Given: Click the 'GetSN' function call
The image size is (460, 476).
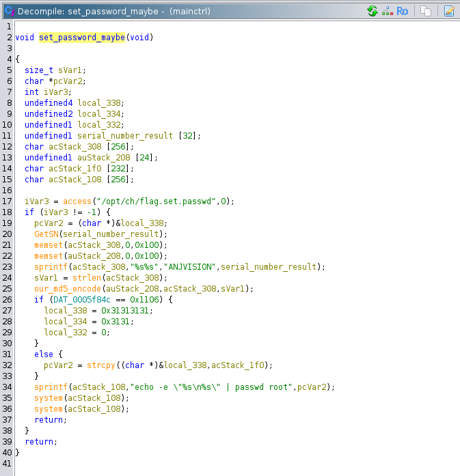Looking at the screenshot, I should [x=46, y=234].
